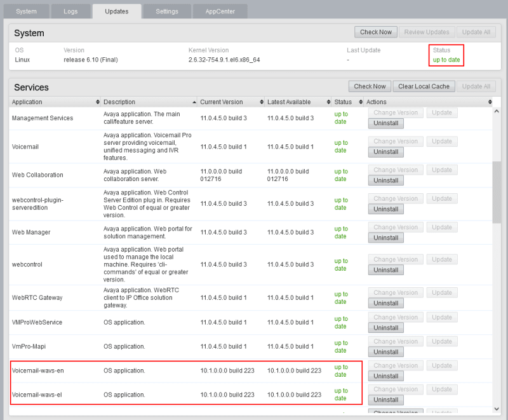Click Web Manager description text
The width and height of the screenshot is (508, 420).
(148, 233)
